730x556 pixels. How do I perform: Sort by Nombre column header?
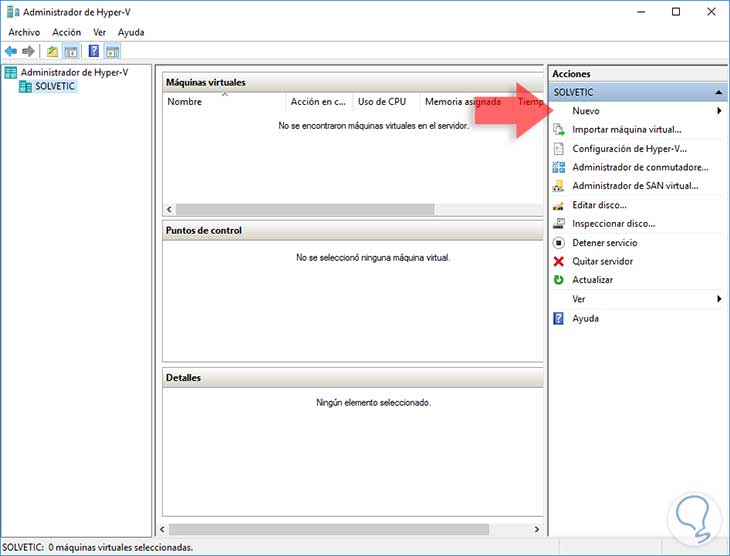224,102
